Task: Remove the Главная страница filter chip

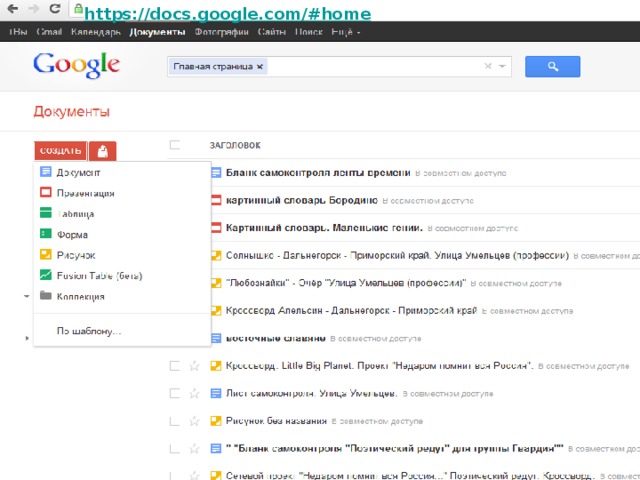Action: tap(260, 67)
